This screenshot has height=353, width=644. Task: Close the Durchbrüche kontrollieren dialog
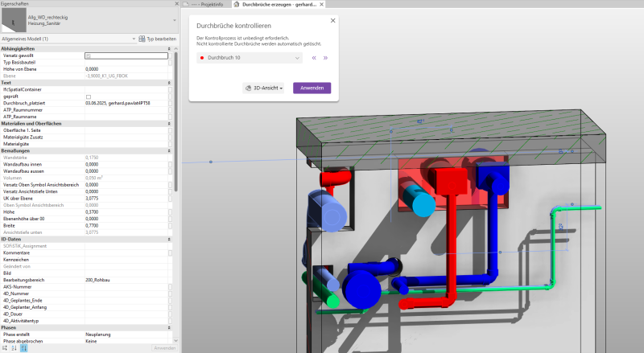click(333, 21)
